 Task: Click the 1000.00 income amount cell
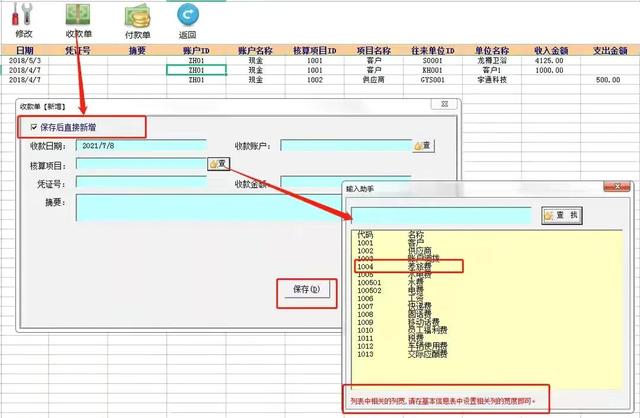tap(551, 70)
